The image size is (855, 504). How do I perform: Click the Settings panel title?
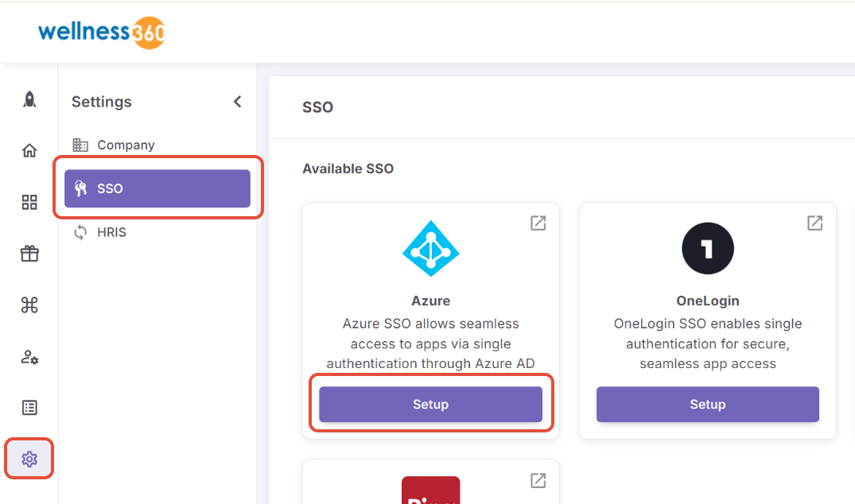pos(102,102)
